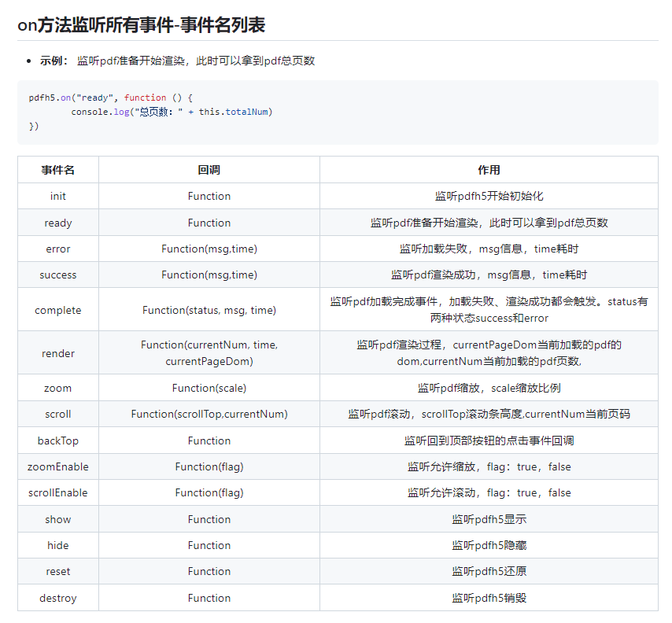The height and width of the screenshot is (623, 672).
Task: Click the error event name cell
Action: tap(58, 249)
